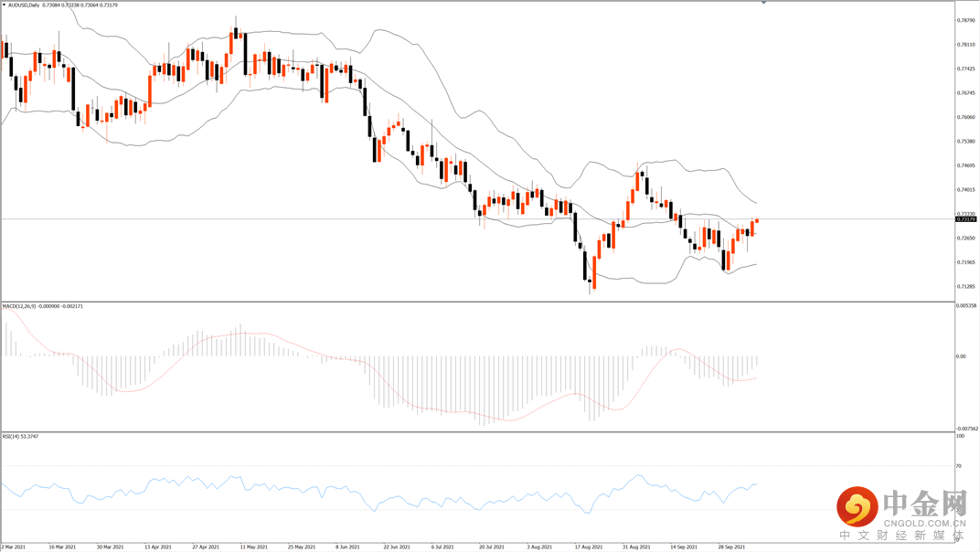Click the 31 Aug 2021 date label

tap(637, 547)
